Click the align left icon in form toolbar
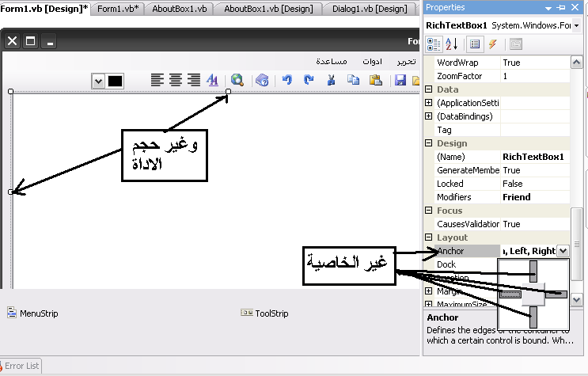Screen dimensions: 588x376 click(157, 80)
